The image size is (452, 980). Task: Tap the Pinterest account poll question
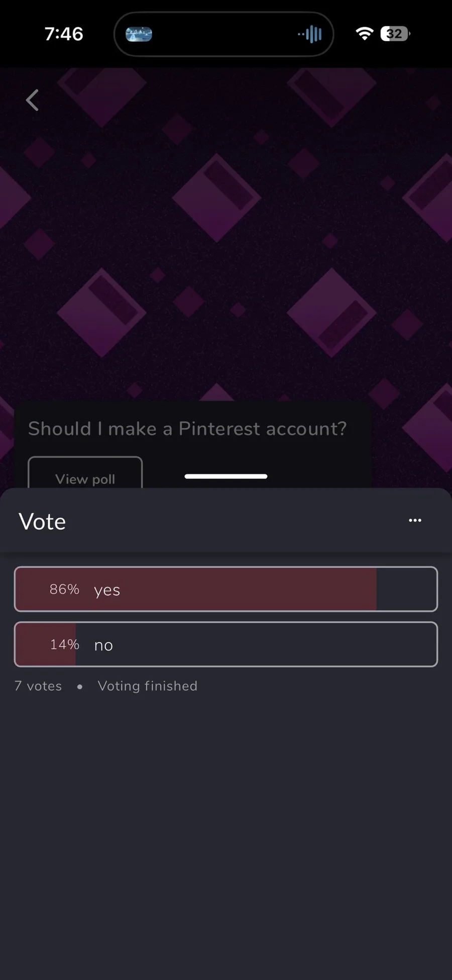click(187, 429)
